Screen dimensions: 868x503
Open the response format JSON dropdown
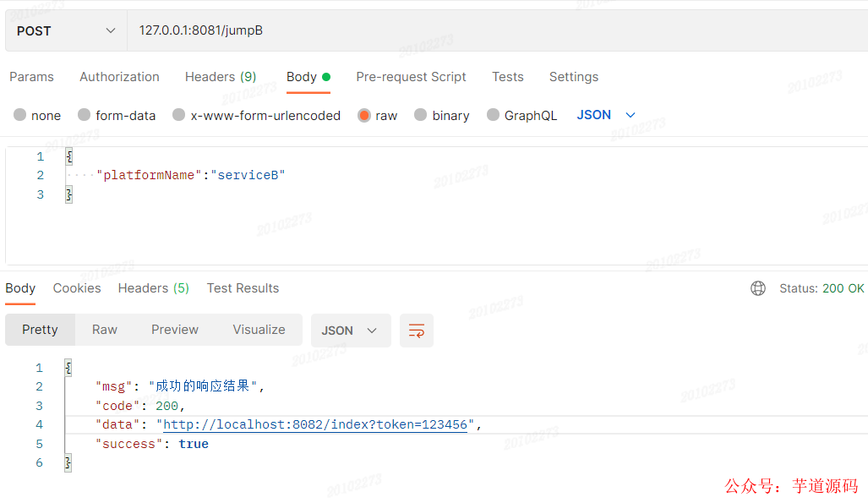coord(350,330)
